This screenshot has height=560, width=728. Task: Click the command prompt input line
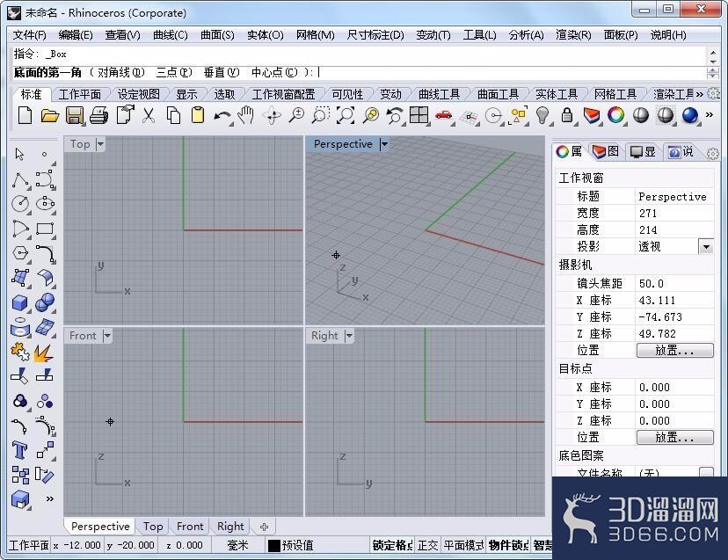point(359,72)
